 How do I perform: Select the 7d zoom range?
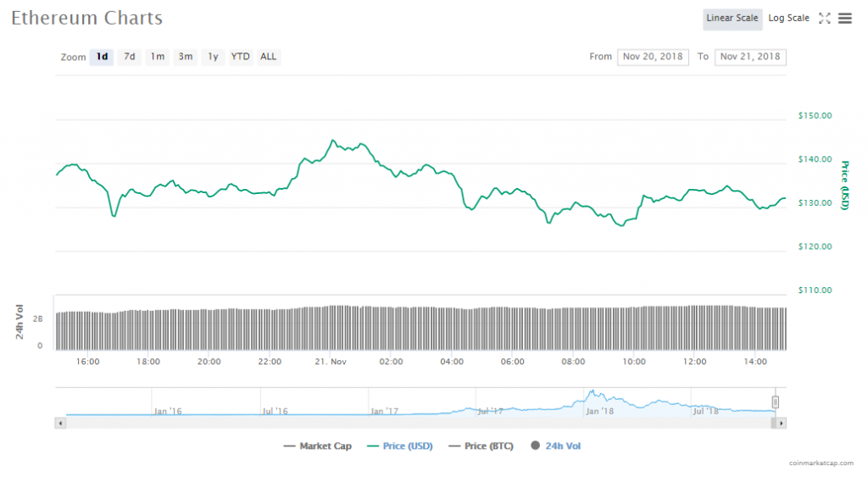pyautogui.click(x=130, y=57)
